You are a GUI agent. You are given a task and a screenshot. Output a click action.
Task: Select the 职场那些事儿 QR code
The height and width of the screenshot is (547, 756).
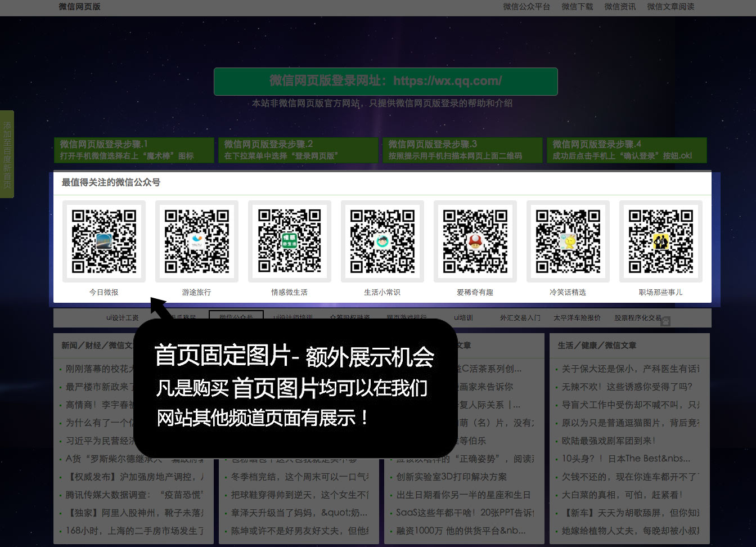tap(661, 241)
